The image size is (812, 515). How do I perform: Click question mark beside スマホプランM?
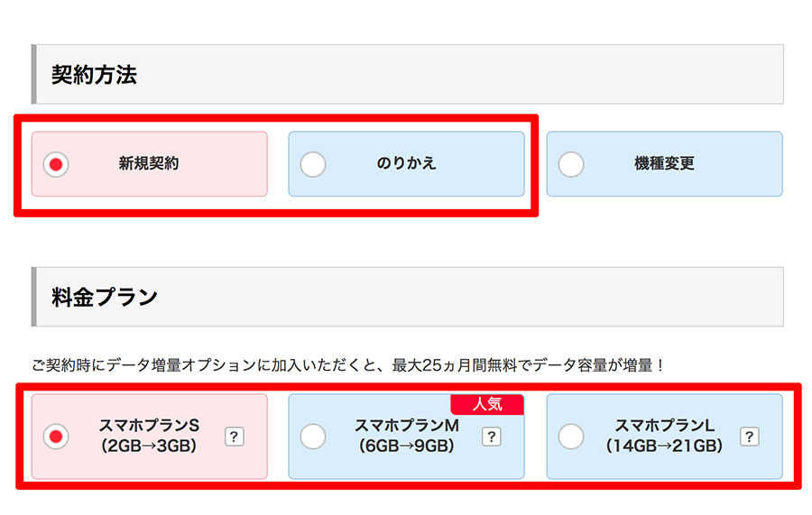coord(492,437)
